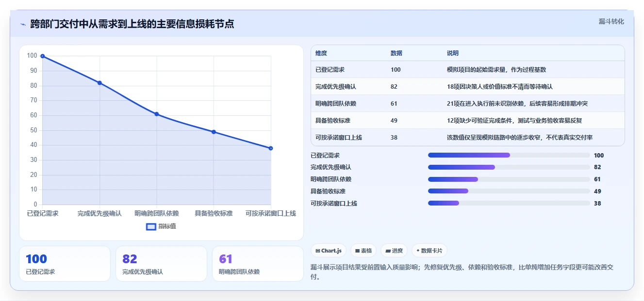Click the 漏斗转化 label in header
The height and width of the screenshot is (301, 644).
pos(611,22)
